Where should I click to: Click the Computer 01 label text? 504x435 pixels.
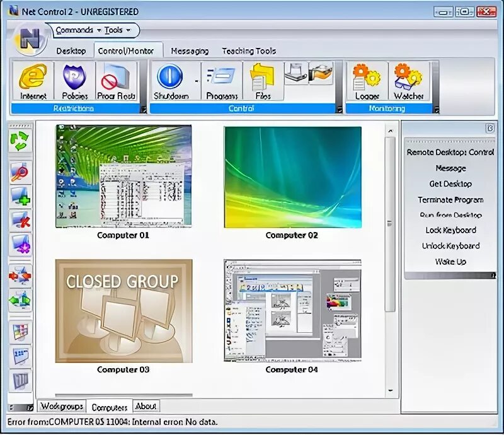coord(123,235)
